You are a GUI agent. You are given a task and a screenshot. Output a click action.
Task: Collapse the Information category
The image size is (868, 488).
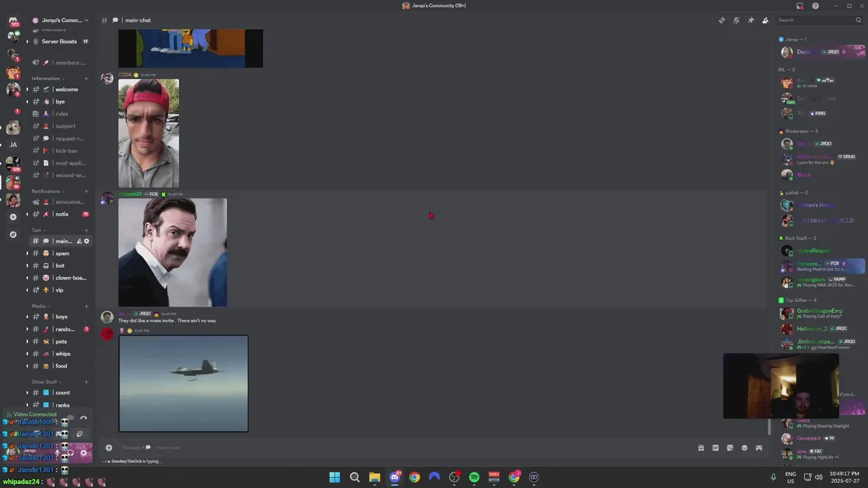pyautogui.click(x=46, y=79)
